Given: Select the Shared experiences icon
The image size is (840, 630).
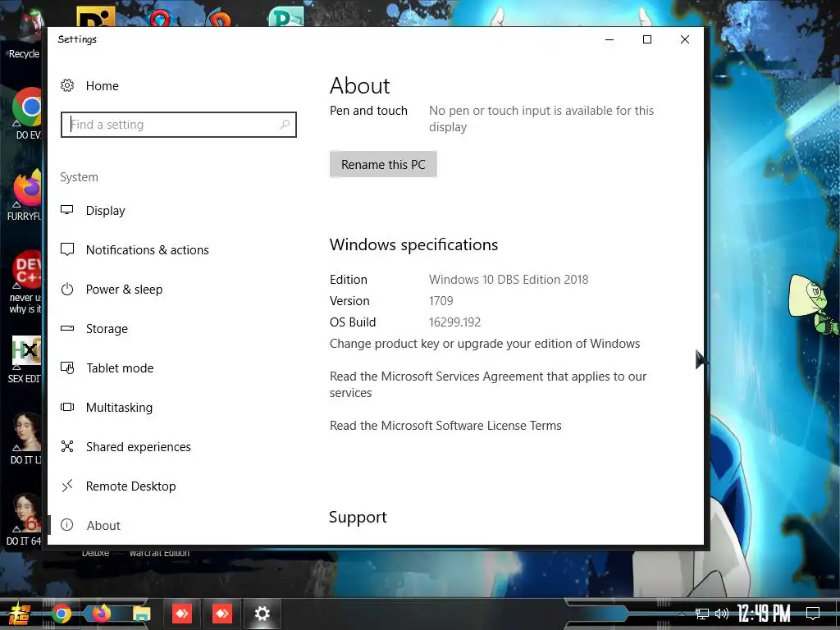Looking at the screenshot, I should point(67,446).
